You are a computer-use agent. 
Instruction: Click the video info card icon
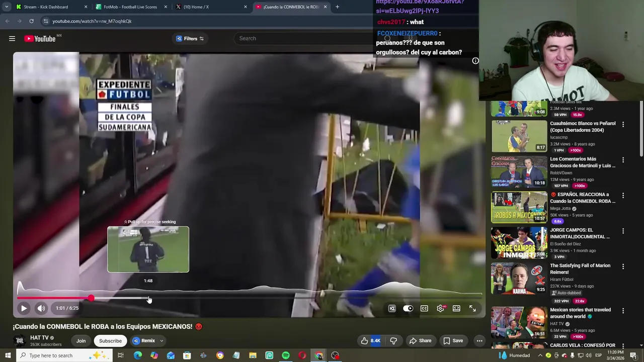point(475,61)
